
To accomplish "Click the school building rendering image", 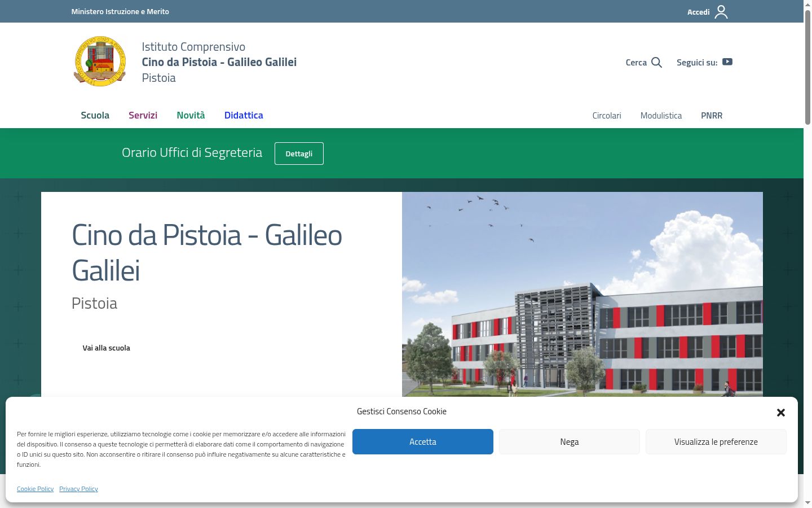I will coord(582,294).
